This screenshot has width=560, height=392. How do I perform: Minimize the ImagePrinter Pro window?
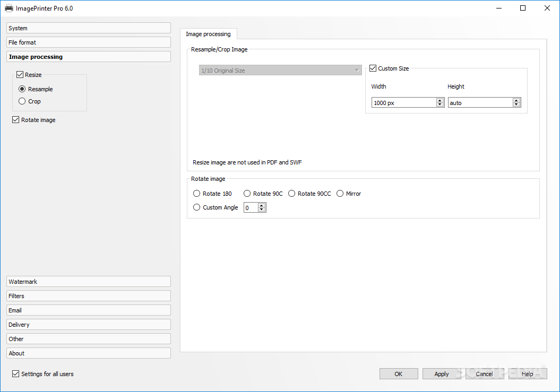499,8
